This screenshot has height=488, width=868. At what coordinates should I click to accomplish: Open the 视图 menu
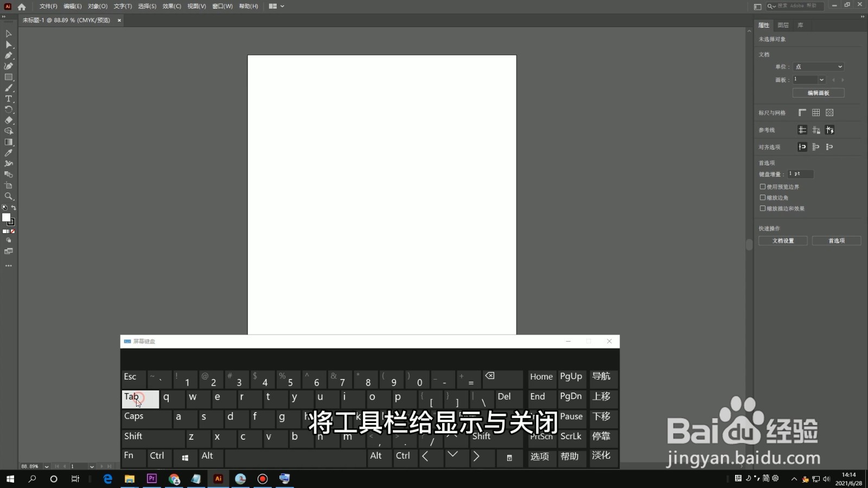(x=196, y=6)
